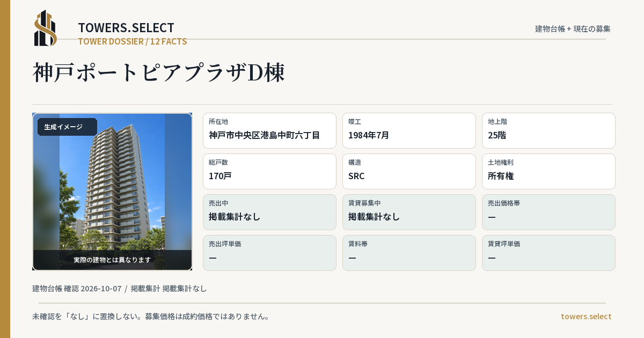Select the 地上階 floors card
The image size is (644, 338).
(548, 130)
